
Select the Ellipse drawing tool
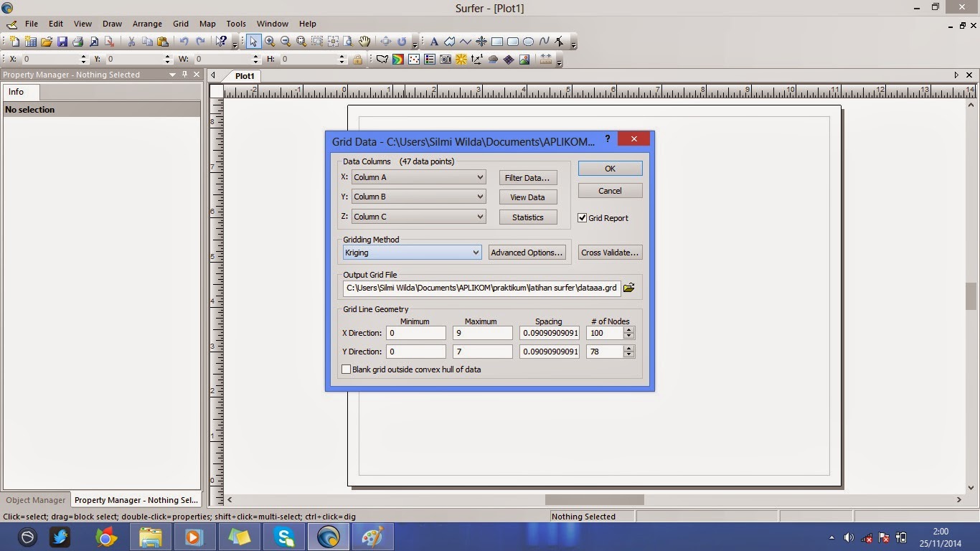529,42
